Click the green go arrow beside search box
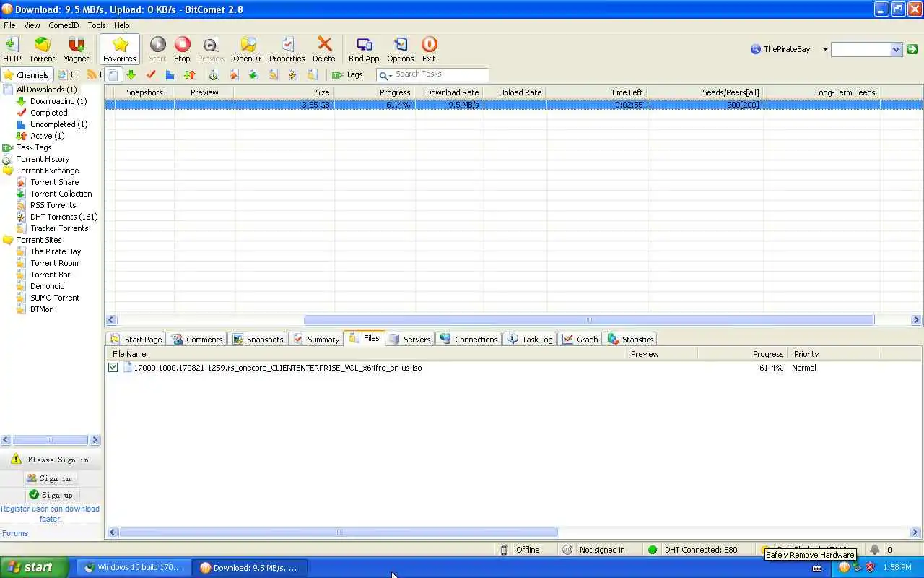The image size is (924, 578). coord(912,49)
